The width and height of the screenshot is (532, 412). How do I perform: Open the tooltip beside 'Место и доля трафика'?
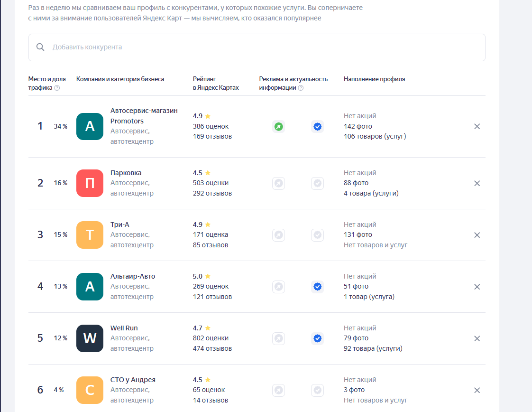[57, 88]
